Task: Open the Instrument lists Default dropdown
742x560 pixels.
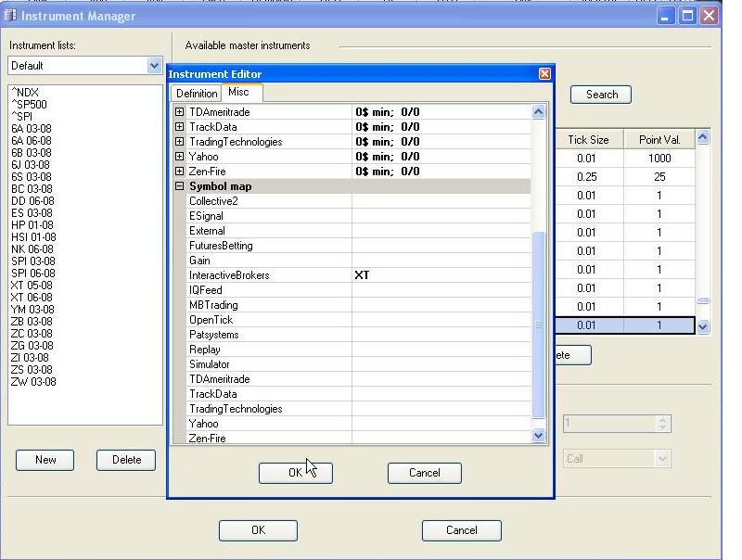Action: 154,65
